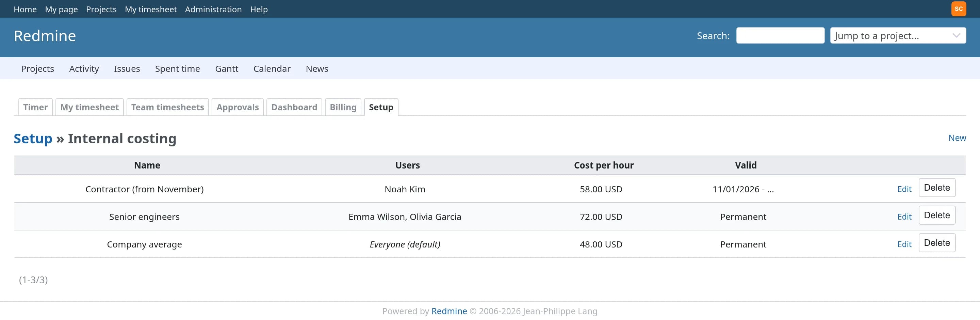This screenshot has height=320, width=980.
Task: Open My page in top menu
Action: point(61,9)
